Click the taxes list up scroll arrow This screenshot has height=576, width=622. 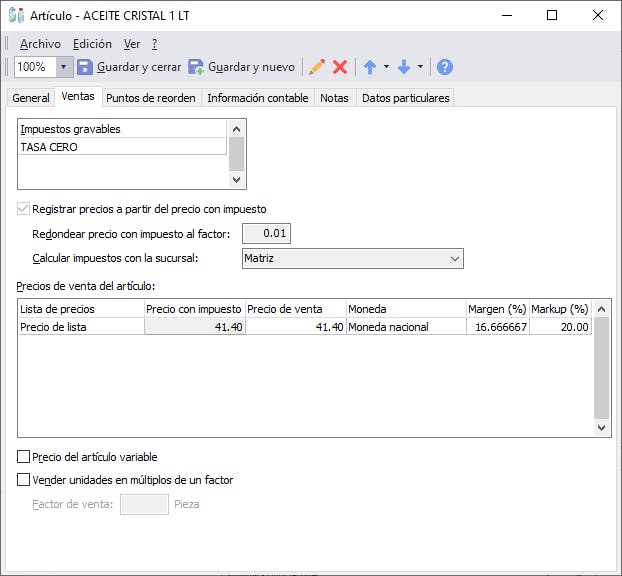(x=236, y=129)
